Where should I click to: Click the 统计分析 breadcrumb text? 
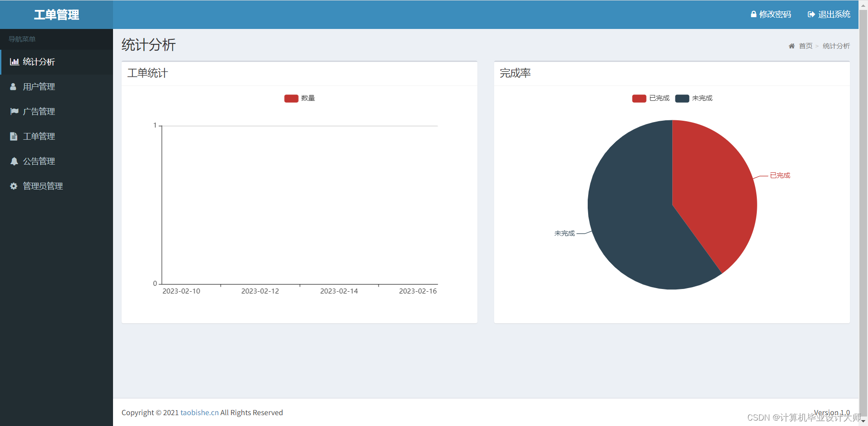[x=836, y=46]
